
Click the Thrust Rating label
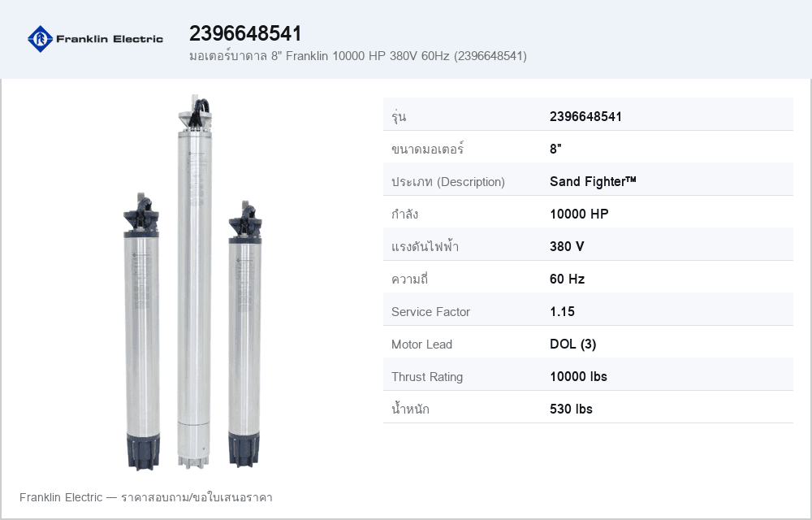click(x=427, y=377)
